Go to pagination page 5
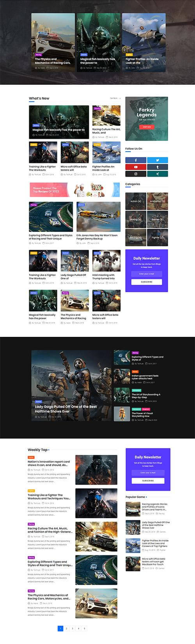Viewport: 195px width, 644px height. [84, 628]
